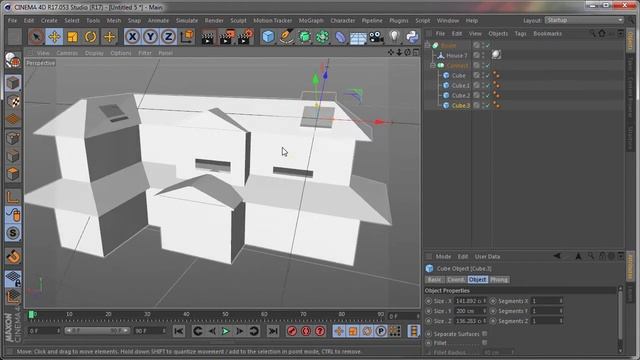Click the red Autokeying button
The image size is (640, 360).
point(306,331)
